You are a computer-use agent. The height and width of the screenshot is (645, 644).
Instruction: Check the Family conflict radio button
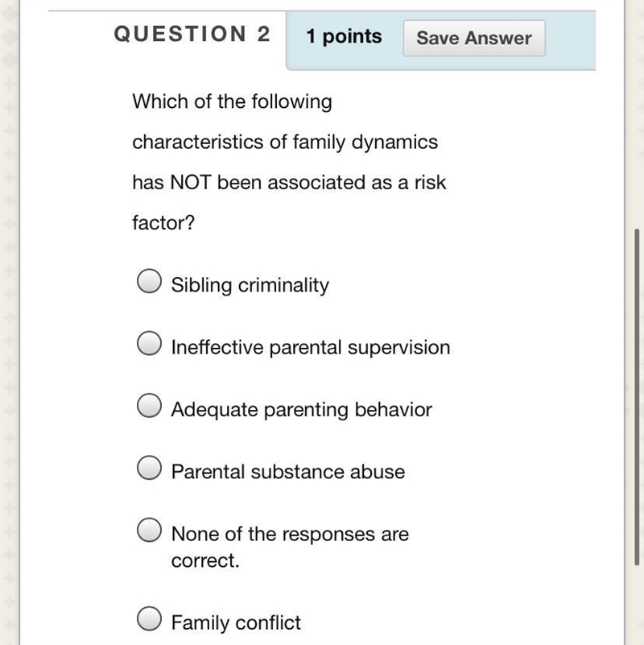click(x=149, y=618)
